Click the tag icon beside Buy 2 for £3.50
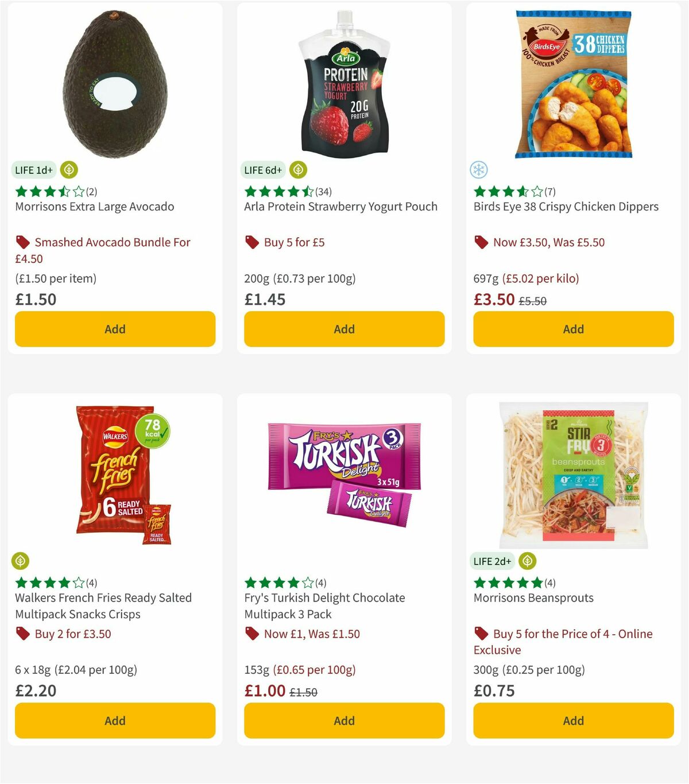689x784 pixels. click(23, 634)
